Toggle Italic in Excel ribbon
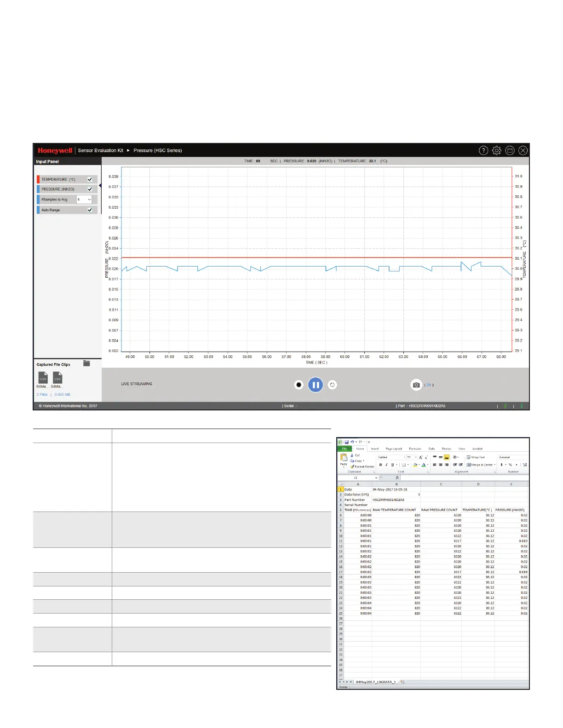 (386, 465)
